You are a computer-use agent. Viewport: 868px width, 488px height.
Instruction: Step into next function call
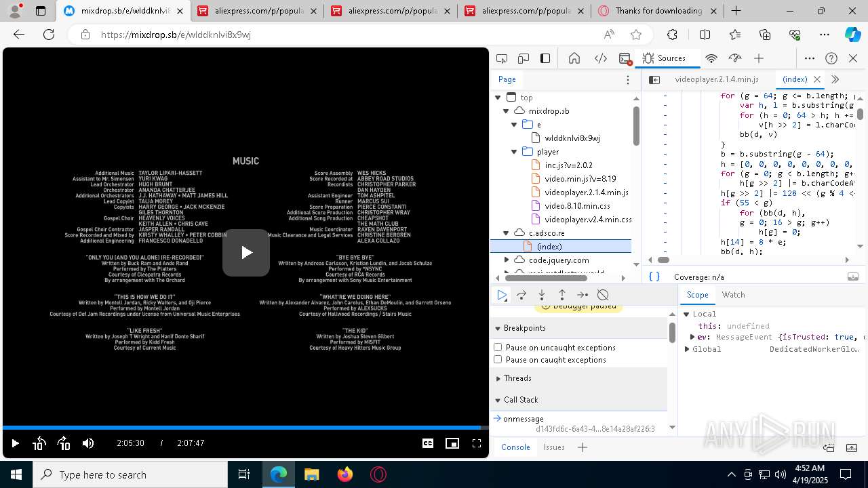pyautogui.click(x=542, y=295)
